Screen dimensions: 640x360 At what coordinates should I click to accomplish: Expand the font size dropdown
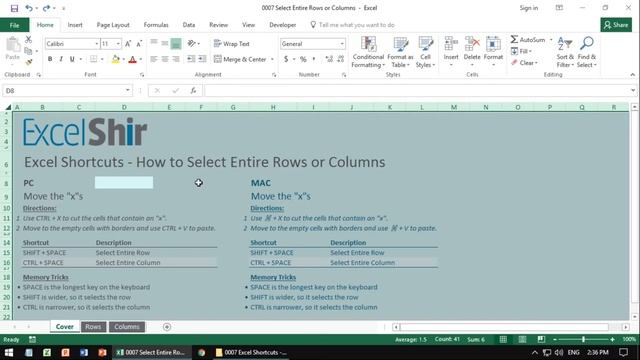pos(118,44)
